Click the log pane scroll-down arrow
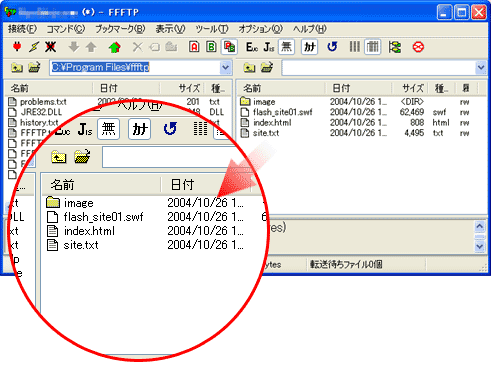This screenshot has width=491, height=371. click(480, 247)
